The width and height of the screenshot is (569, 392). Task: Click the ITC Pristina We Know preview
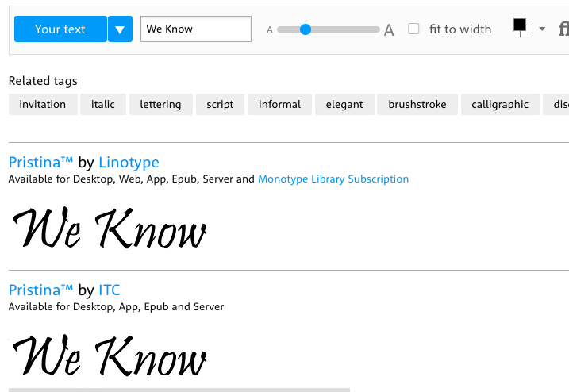110,355
